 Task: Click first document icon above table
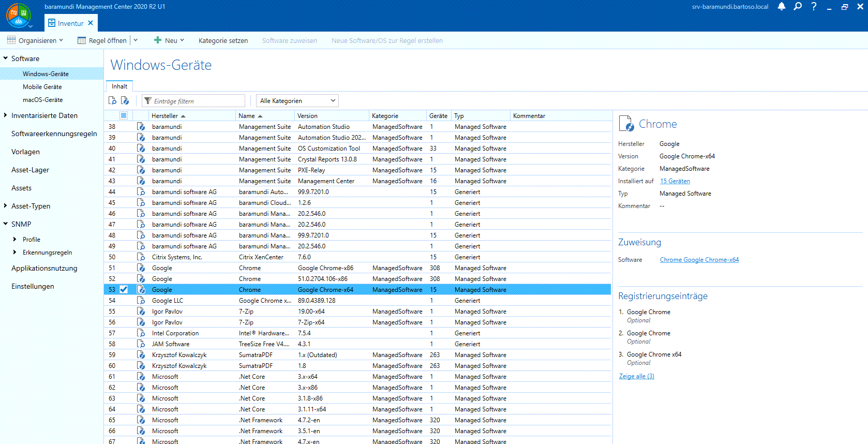112,101
